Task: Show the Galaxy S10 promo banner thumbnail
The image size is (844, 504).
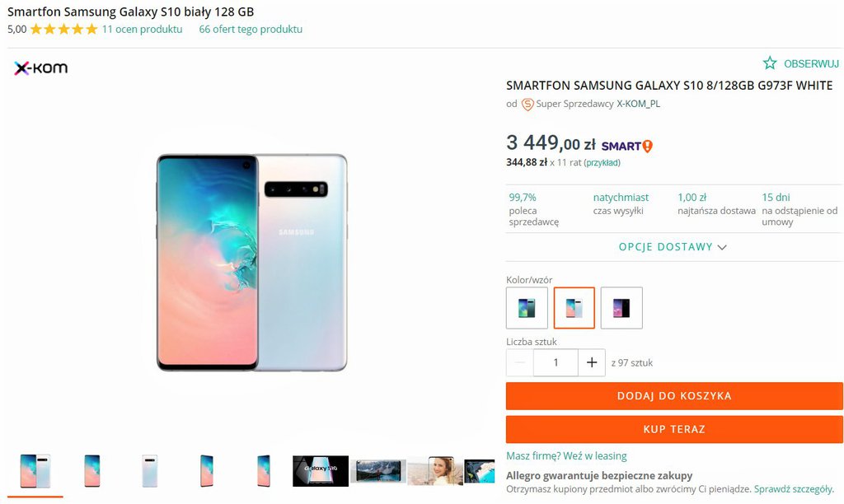Action: [x=321, y=471]
